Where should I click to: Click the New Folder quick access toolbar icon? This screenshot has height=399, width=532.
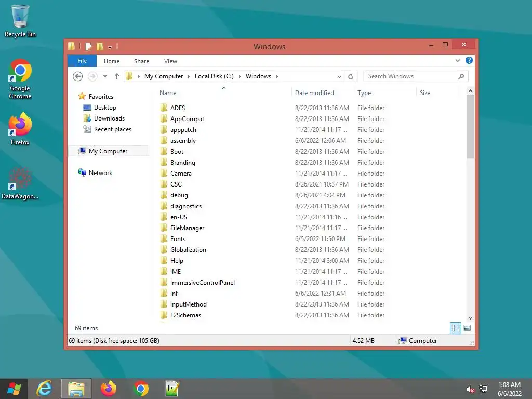[100, 46]
